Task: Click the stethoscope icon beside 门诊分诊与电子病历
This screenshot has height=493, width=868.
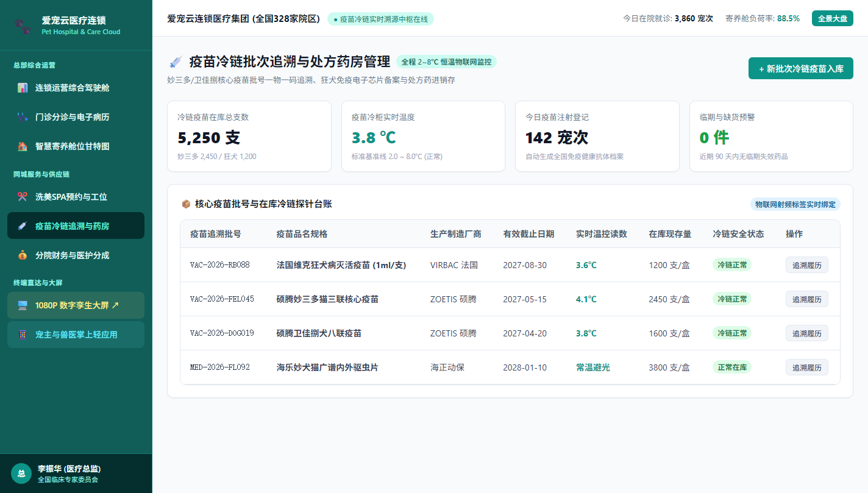Action: coord(23,117)
